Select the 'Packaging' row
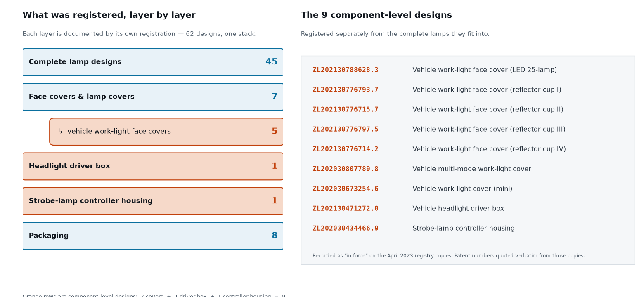This screenshot has height=297, width=644. (x=153, y=236)
